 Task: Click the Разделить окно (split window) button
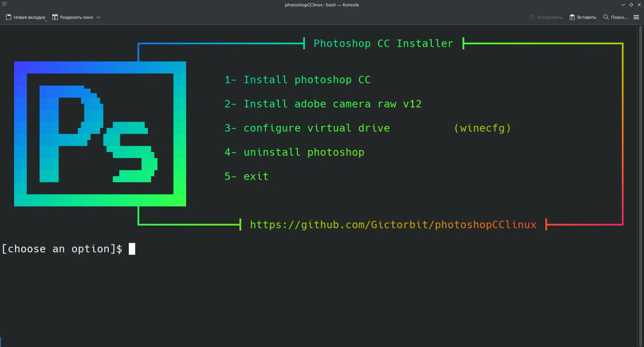point(76,17)
